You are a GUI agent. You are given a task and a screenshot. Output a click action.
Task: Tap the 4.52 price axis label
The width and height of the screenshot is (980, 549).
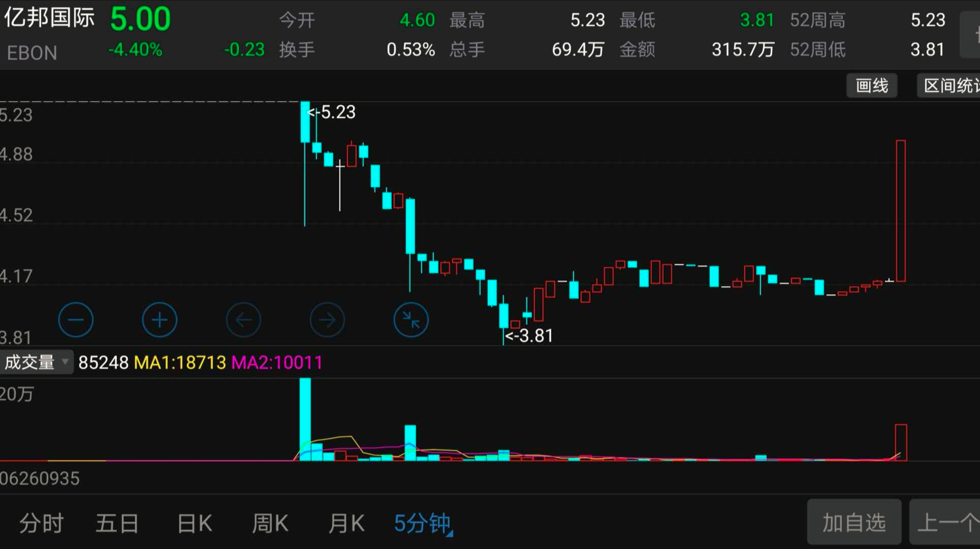click(x=16, y=215)
